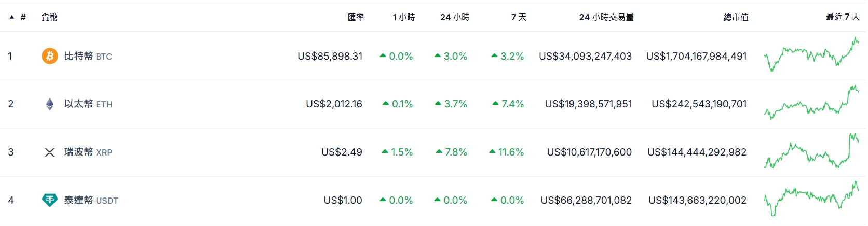View Tether 7-day sparkline chart
The height and width of the screenshot is (226, 868).
[x=811, y=199]
